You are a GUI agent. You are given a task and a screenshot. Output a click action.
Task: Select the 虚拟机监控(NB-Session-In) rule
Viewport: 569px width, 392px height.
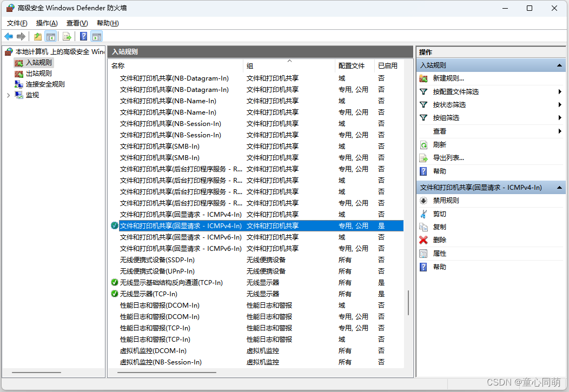coord(256,362)
